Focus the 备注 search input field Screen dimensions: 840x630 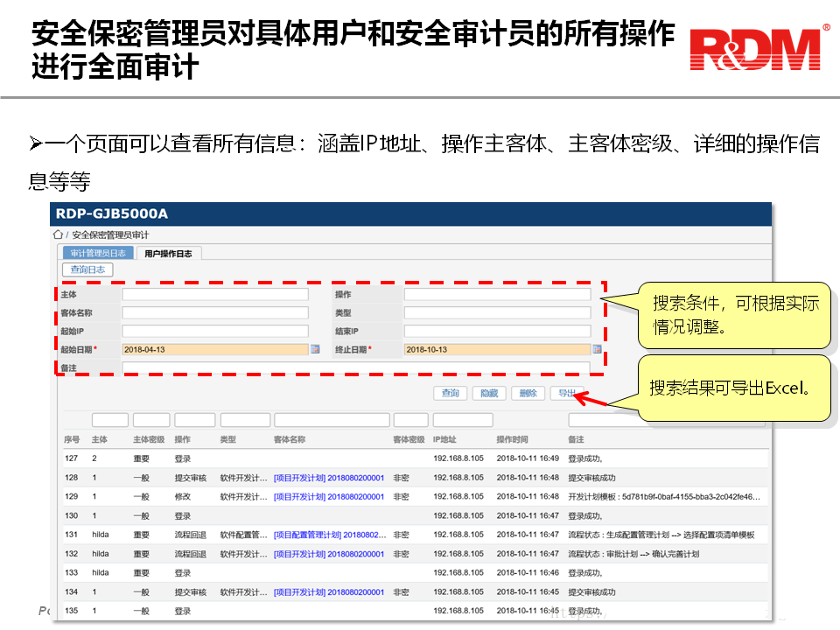(x=356, y=367)
